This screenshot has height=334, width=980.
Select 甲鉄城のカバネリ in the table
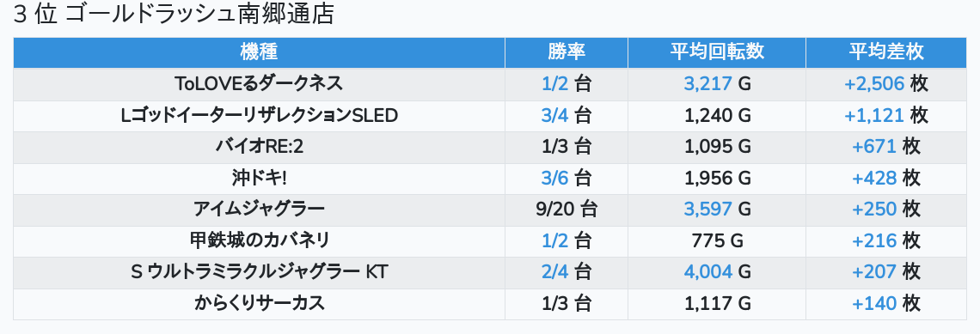coord(259,240)
